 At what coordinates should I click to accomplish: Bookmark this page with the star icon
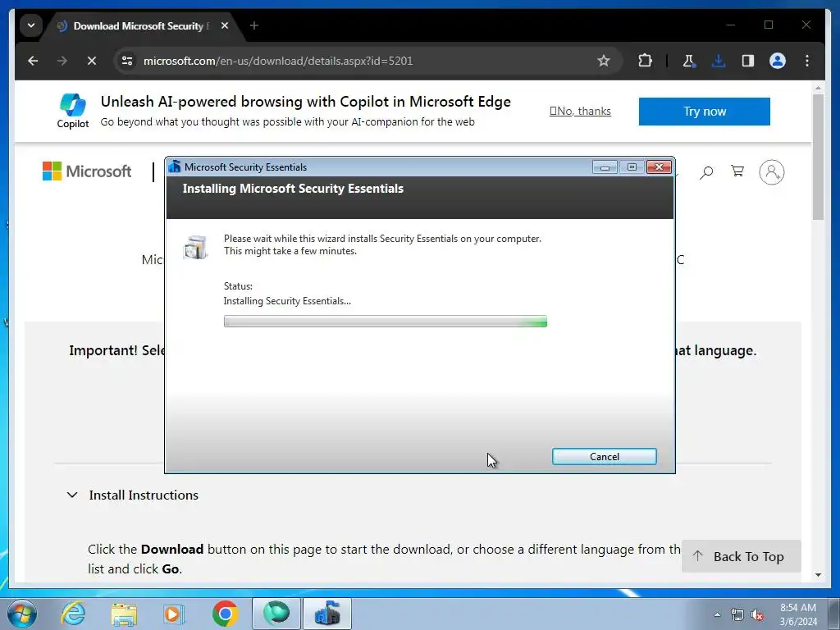pyautogui.click(x=604, y=61)
